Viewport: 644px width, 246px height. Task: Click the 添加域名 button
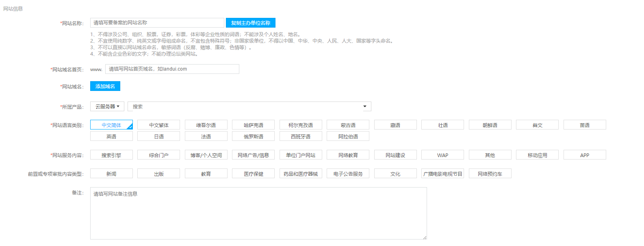[x=105, y=86]
